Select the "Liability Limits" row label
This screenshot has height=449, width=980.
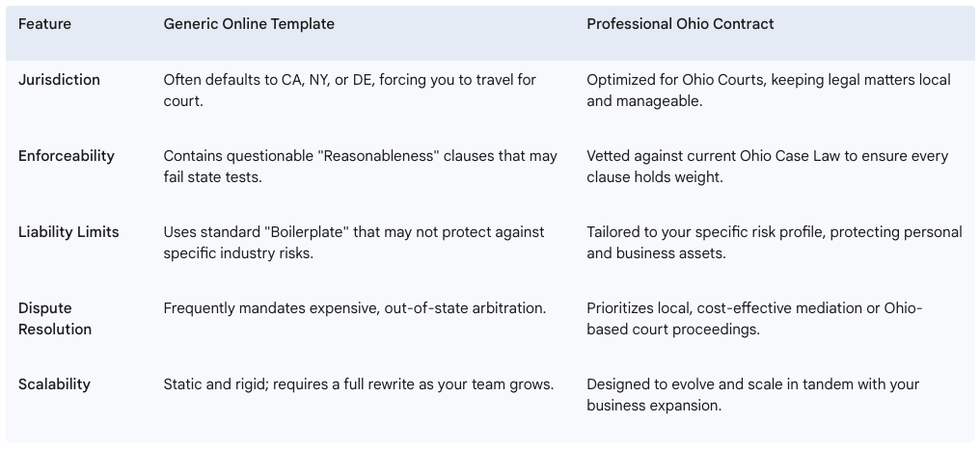[67, 232]
